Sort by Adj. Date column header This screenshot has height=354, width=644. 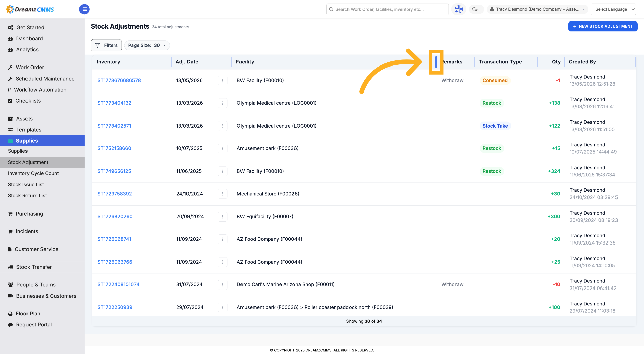(187, 62)
